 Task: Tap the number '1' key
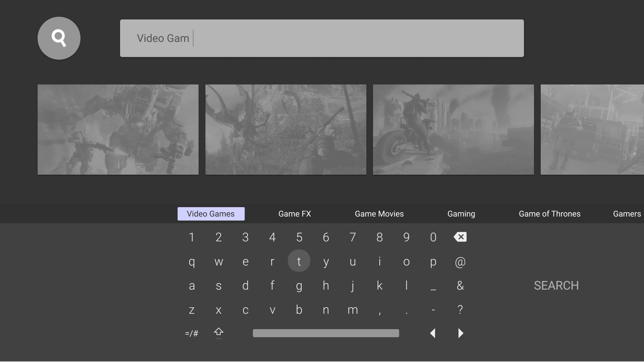[x=192, y=237]
